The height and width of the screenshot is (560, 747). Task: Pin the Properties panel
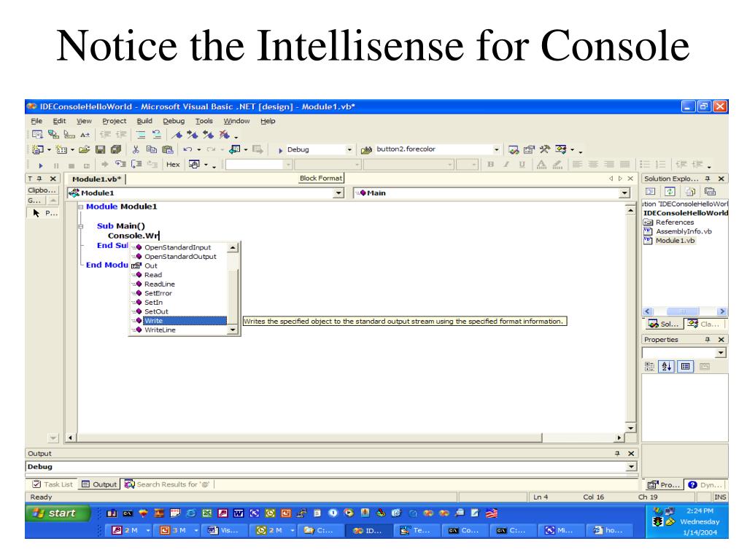(708, 340)
